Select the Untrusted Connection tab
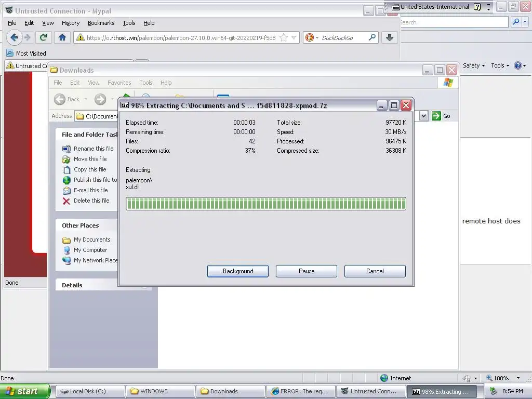The height and width of the screenshot is (399, 532). [26, 66]
